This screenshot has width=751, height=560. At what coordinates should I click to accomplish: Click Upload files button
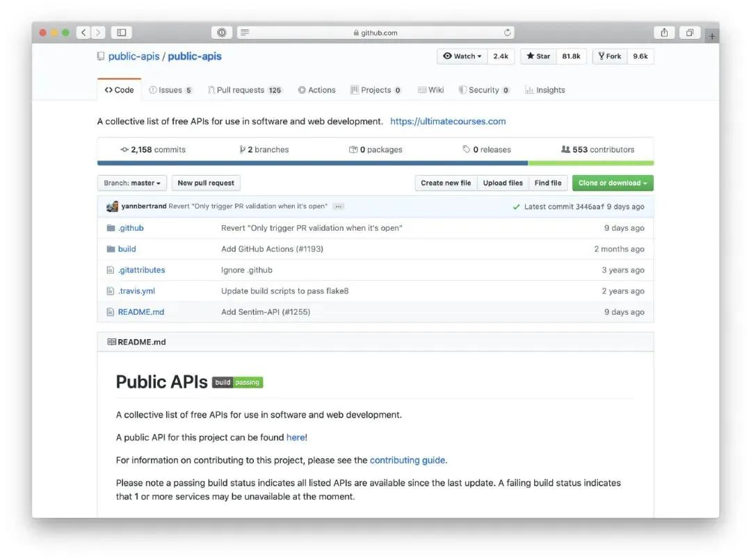tap(503, 183)
